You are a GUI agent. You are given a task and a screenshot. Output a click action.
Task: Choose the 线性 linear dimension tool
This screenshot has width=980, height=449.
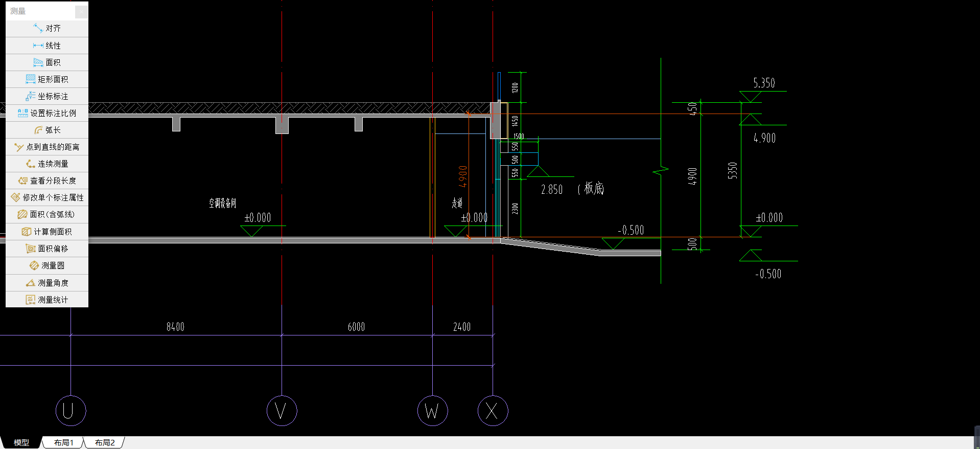pos(47,46)
